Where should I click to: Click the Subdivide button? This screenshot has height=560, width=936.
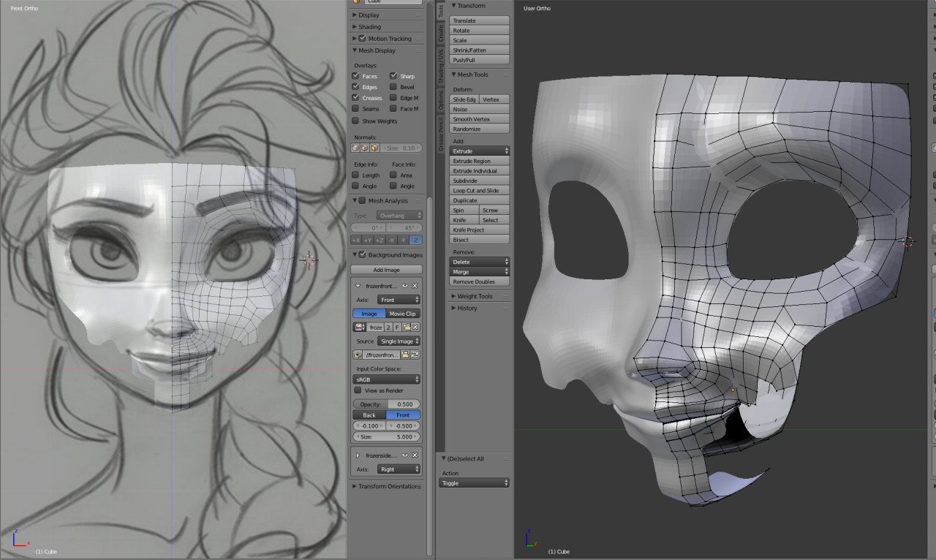click(x=480, y=181)
